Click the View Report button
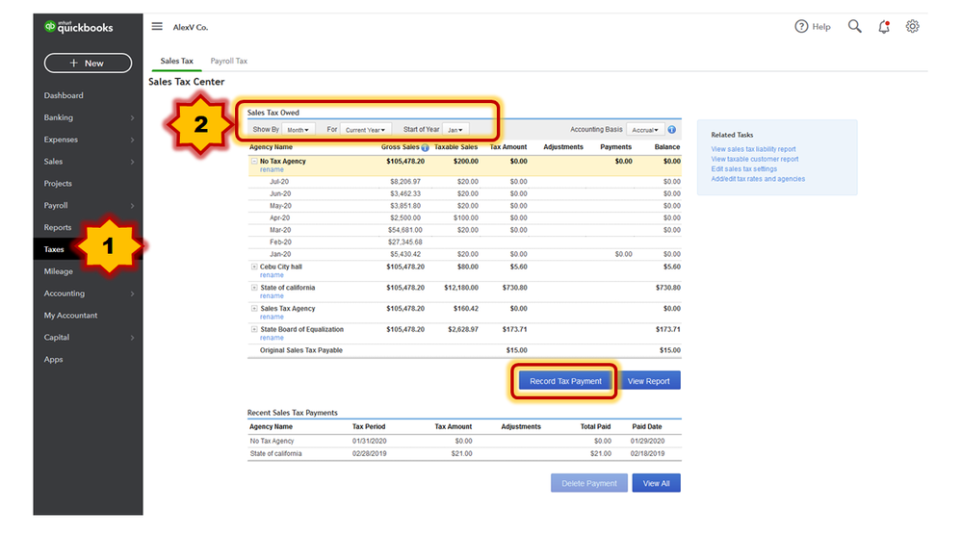The height and width of the screenshot is (560, 962). pos(648,381)
